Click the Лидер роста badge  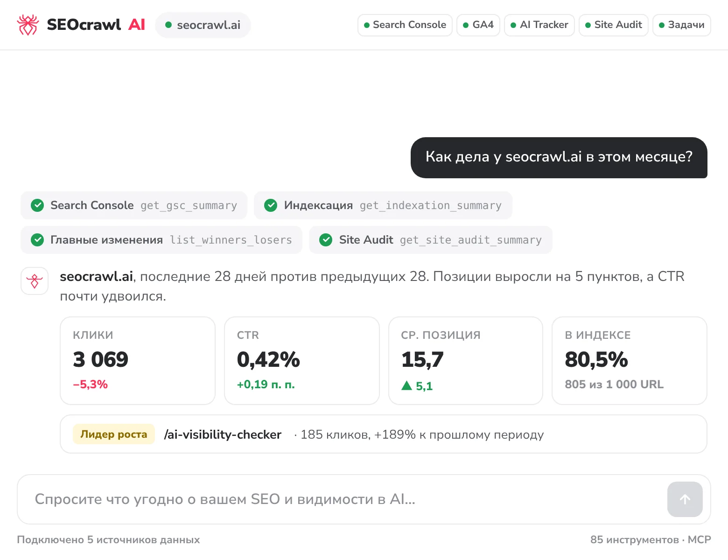(114, 434)
